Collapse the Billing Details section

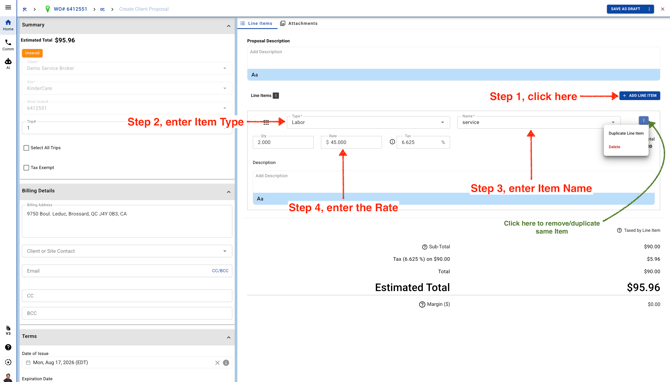pos(228,192)
